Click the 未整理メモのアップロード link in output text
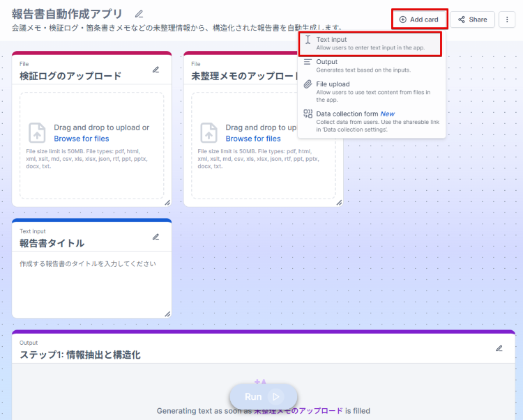Screen dimensions: 523x420 click(x=298, y=411)
